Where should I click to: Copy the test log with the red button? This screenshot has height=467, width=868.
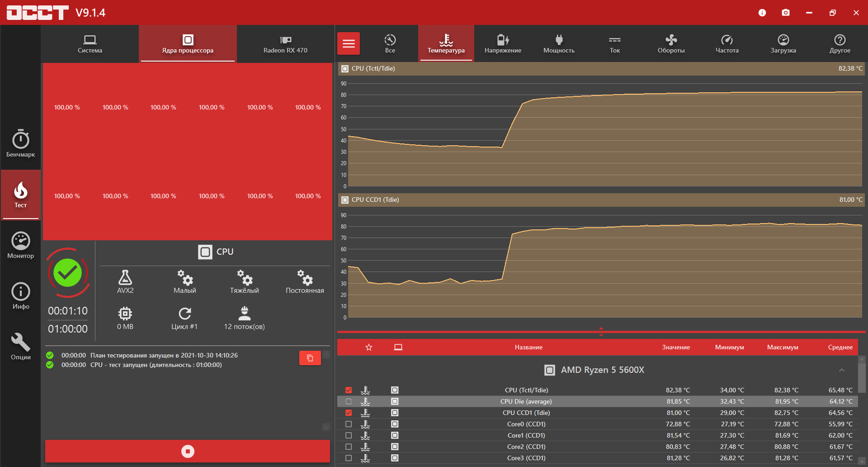310,358
